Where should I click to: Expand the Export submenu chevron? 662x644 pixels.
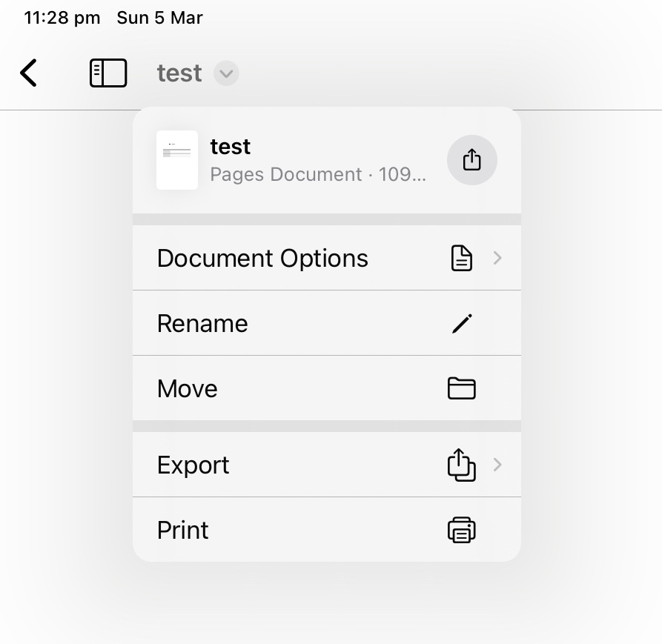tap(497, 465)
